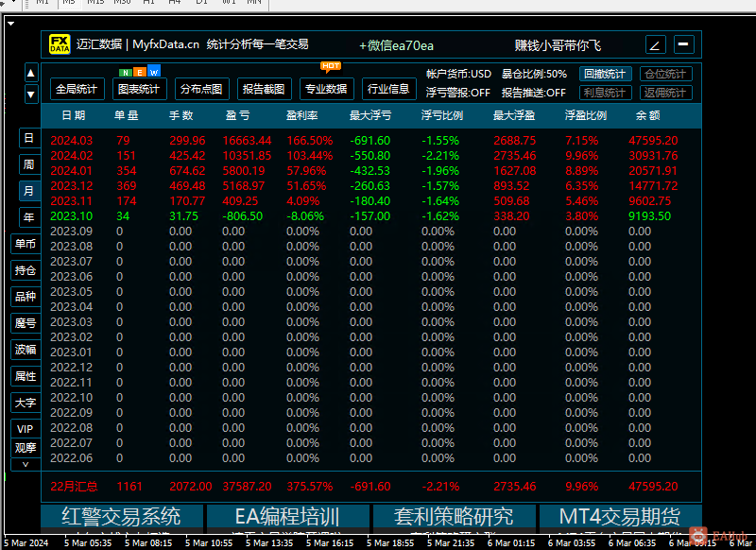Image resolution: width=756 pixels, height=550 pixels.
Task: Click the HOT badge above 专业数据
Action: [331, 66]
